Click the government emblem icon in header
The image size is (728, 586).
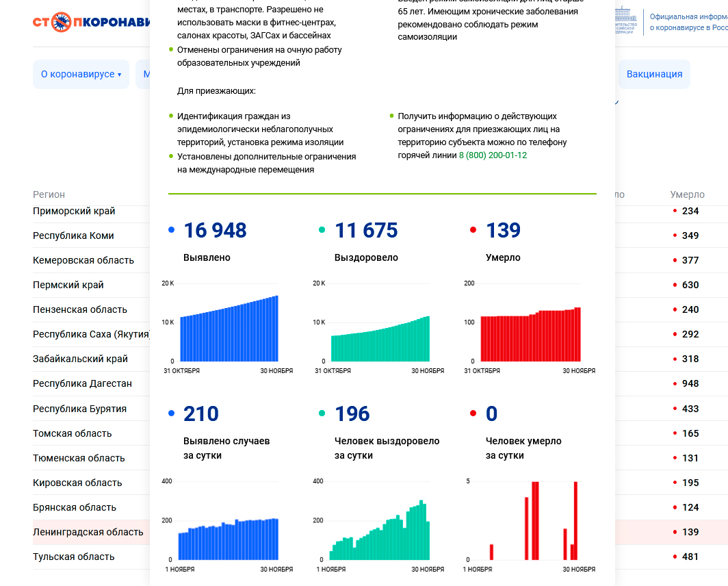(625, 21)
